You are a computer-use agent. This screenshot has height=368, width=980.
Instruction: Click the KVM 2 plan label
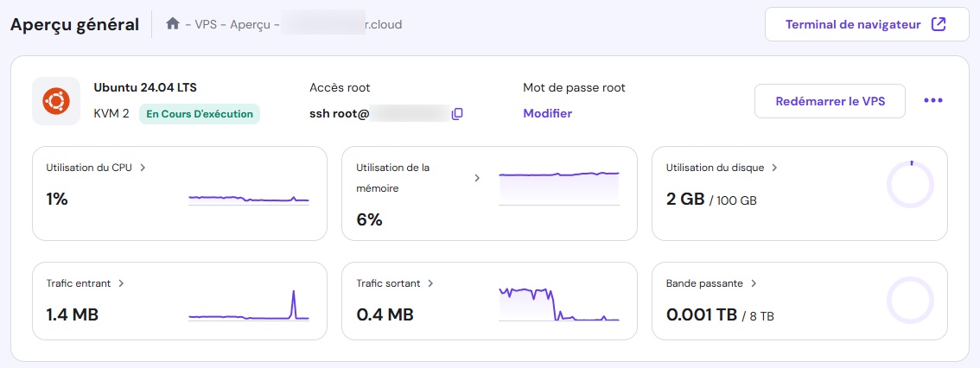111,114
